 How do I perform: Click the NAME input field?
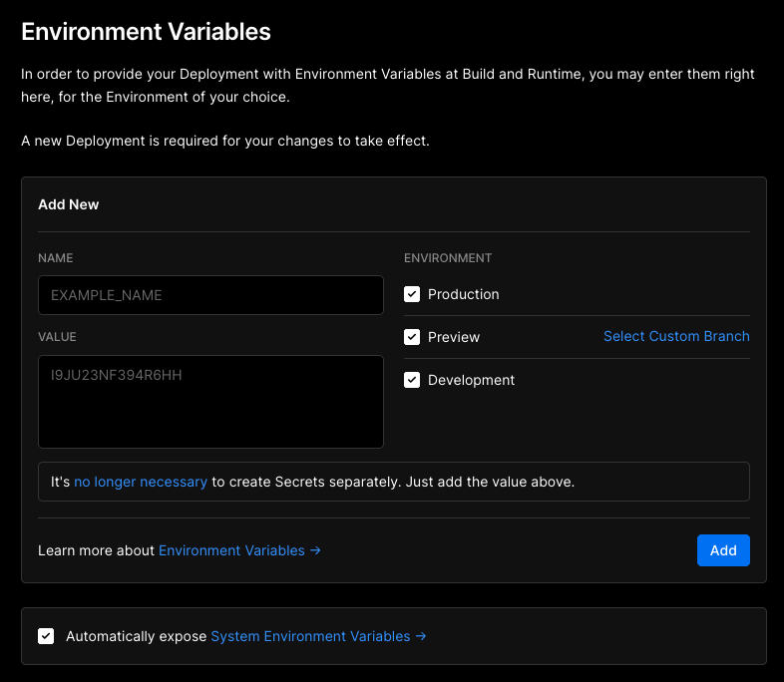tap(210, 295)
